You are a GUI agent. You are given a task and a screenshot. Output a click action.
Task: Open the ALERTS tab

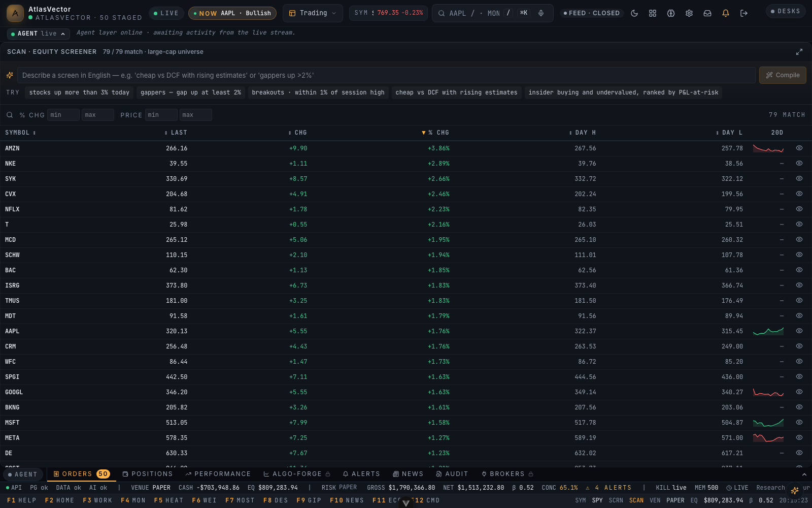[361, 474]
